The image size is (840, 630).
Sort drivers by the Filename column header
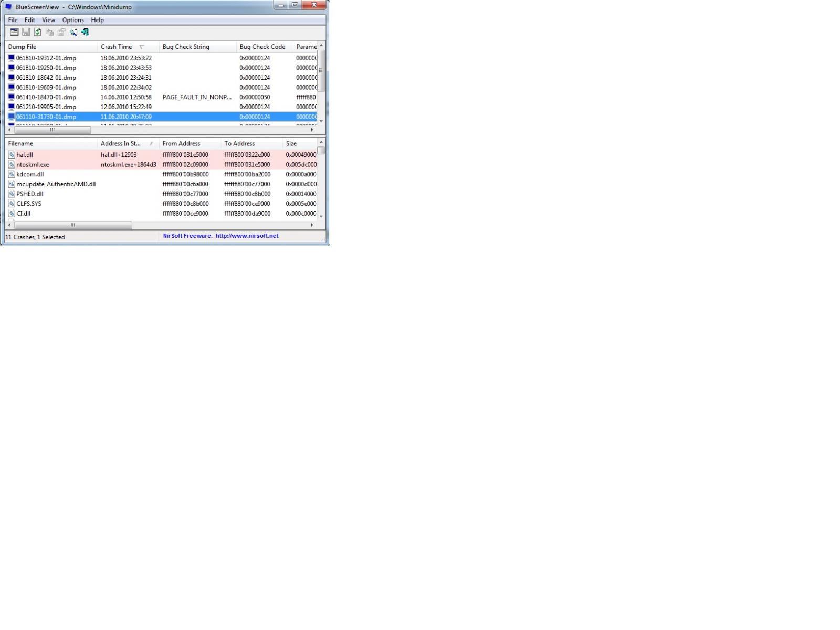point(51,143)
